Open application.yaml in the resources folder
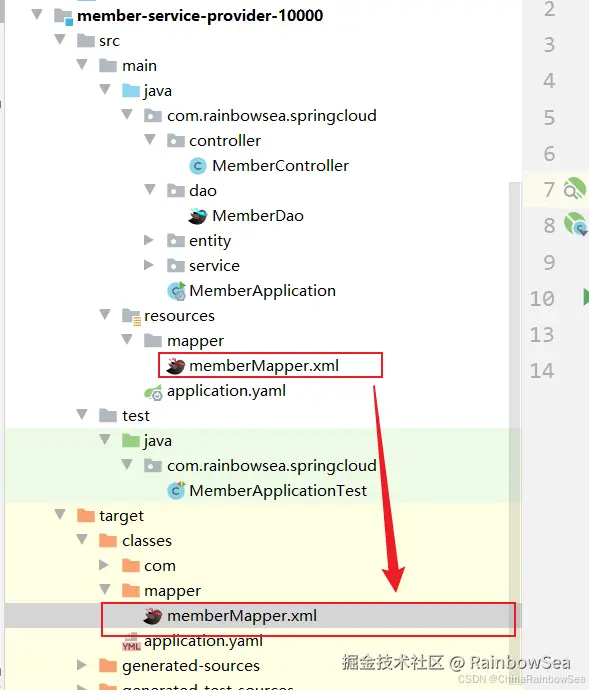 pos(227,391)
